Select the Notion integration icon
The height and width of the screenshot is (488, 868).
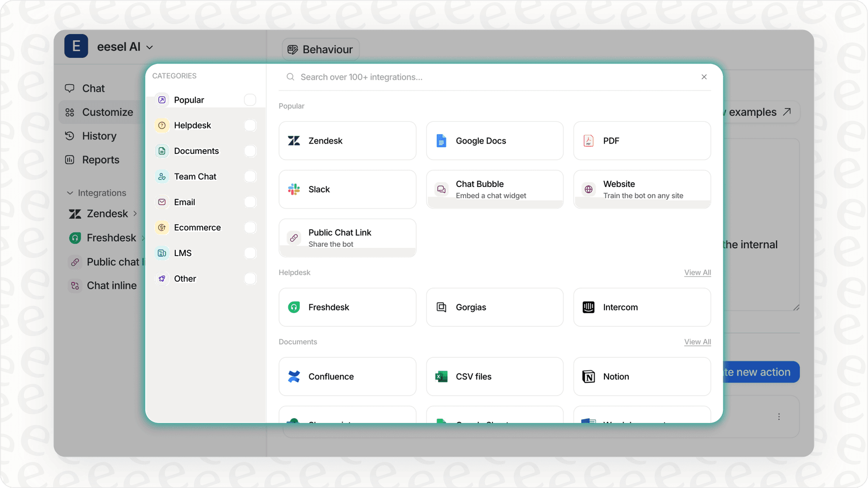[x=588, y=376]
